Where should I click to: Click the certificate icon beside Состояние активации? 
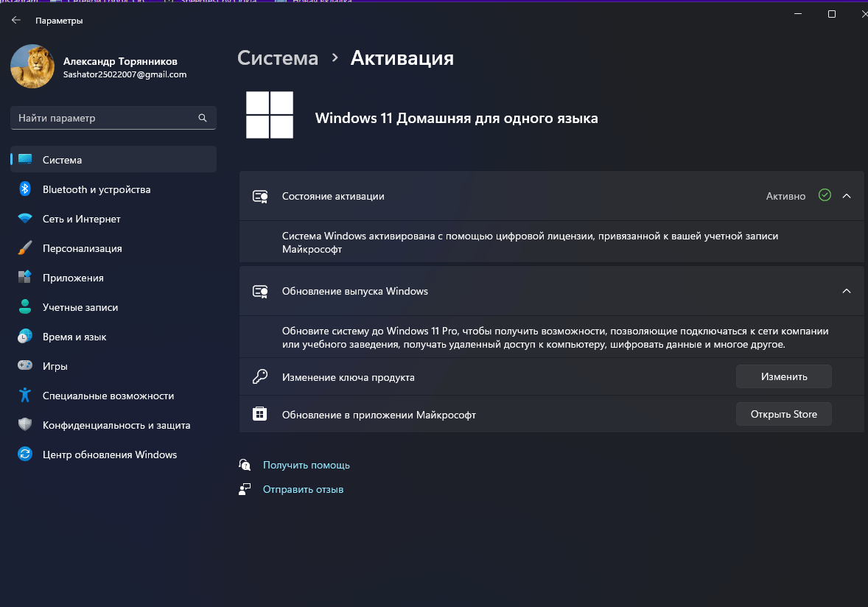[x=260, y=197]
